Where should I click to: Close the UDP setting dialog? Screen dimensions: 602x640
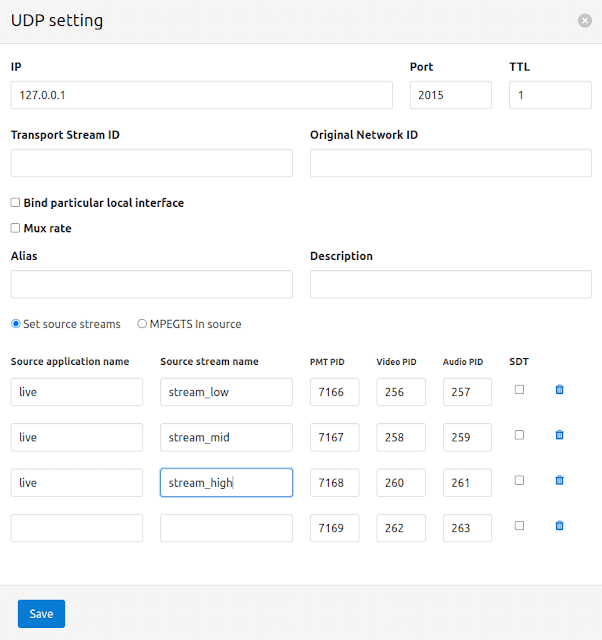coord(585,20)
